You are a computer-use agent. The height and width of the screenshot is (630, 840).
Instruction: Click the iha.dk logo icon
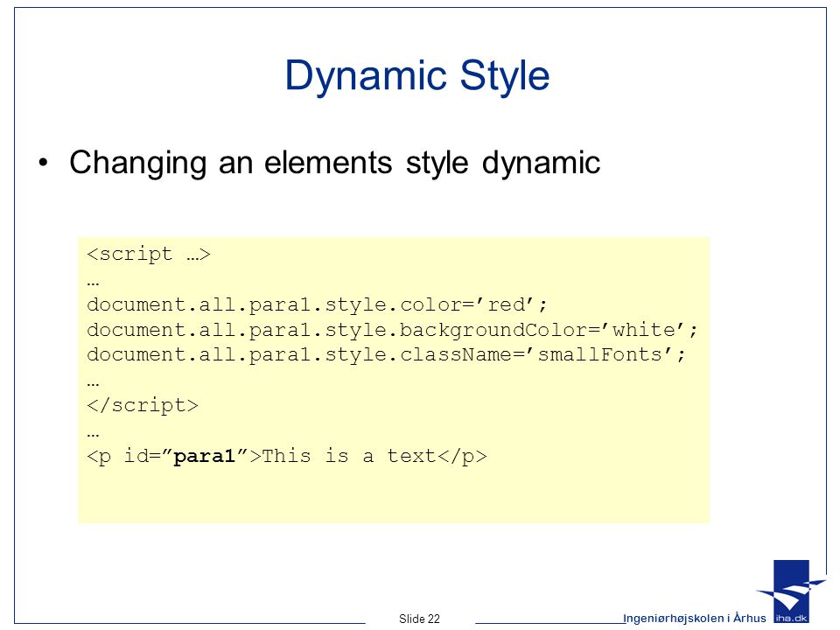click(x=791, y=592)
